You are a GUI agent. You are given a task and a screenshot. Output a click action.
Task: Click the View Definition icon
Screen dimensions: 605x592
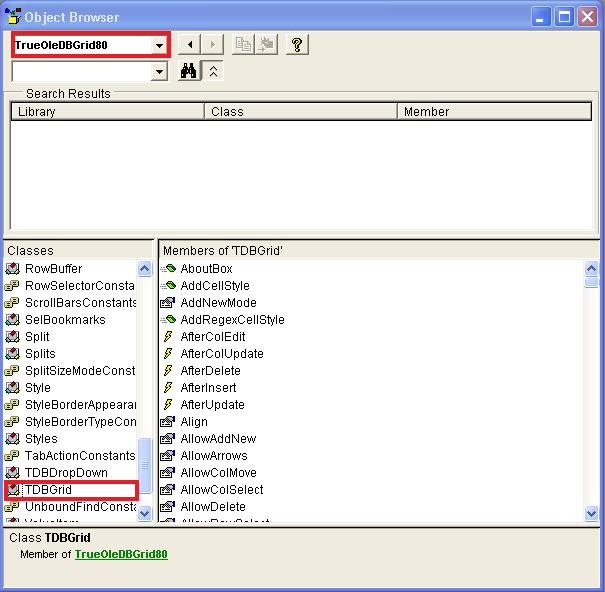pyautogui.click(x=266, y=45)
